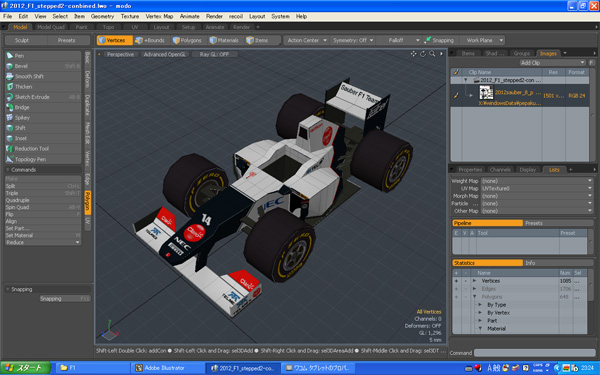The image size is (600, 375).
Task: Open the Falloff dropdown
Action: [399, 40]
